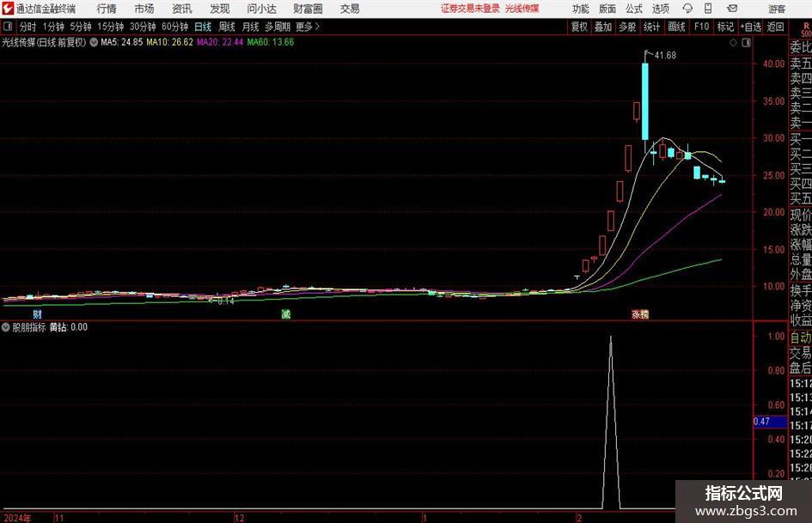Open the 交易 menu
Viewport: 812px width, 523px height.
click(x=350, y=9)
